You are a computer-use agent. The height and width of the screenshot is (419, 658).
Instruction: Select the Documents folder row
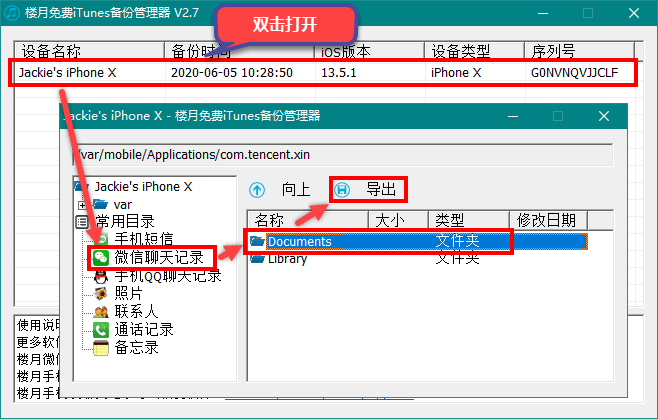coord(300,241)
